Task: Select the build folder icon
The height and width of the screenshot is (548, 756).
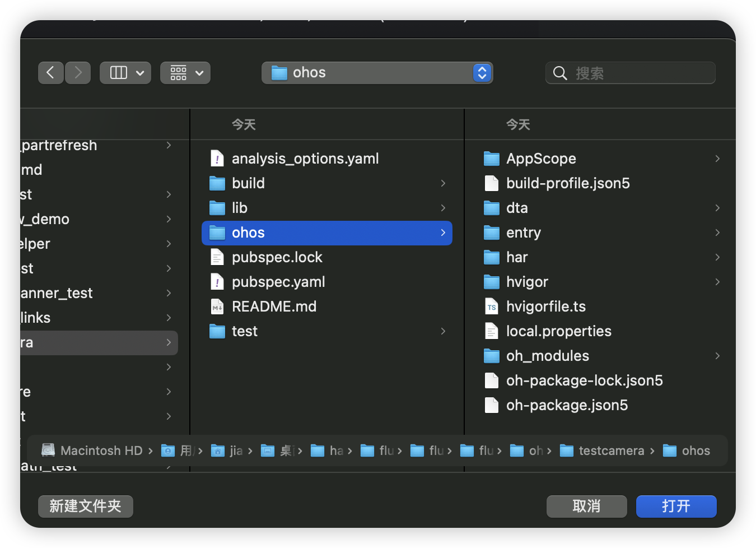Action: tap(217, 183)
